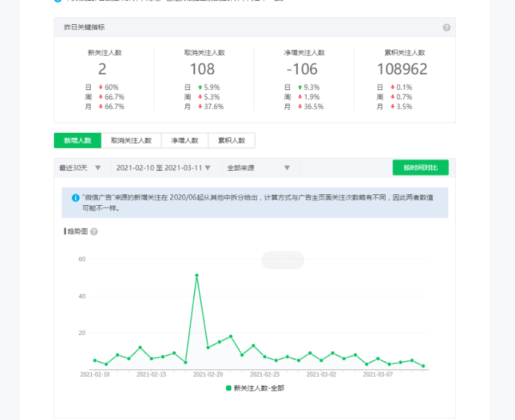Viewport: 515px width, 420px height.
Task: Open the key indicators help question mark
Action: tap(446, 28)
